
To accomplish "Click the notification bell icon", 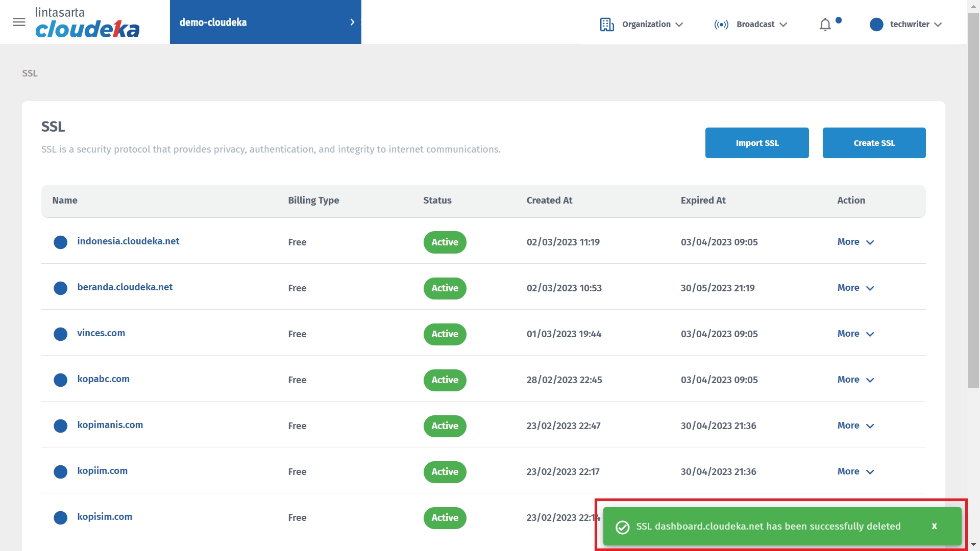I will point(825,24).
